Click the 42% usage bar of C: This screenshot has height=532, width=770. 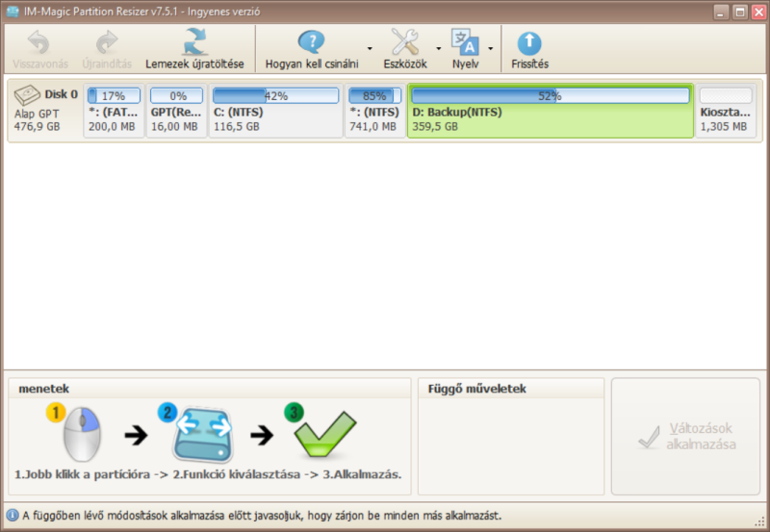(275, 95)
